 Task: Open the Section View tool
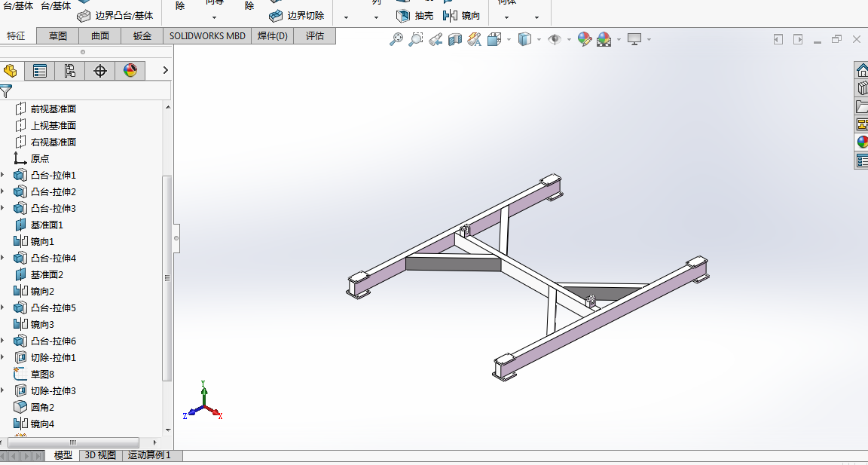point(454,39)
